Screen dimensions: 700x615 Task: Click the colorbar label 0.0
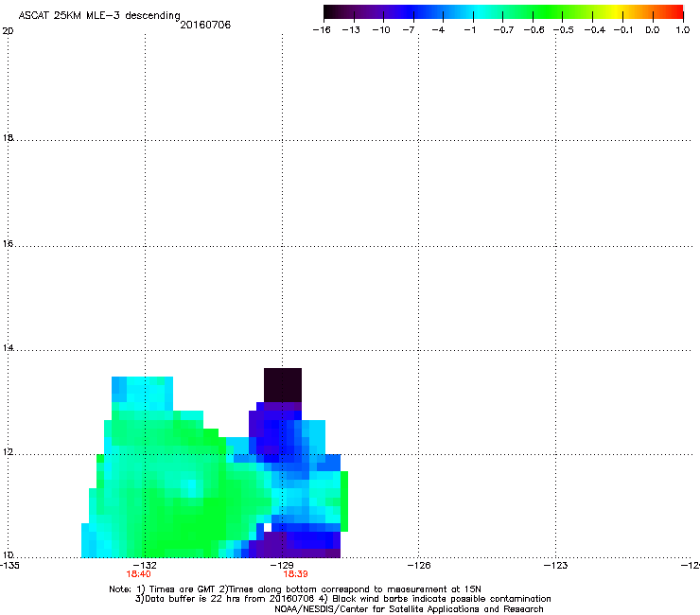[x=653, y=30]
